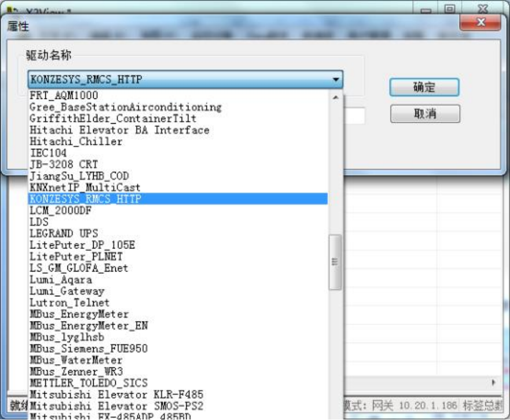Pick Hitachi Elevator BA Interface entry

(177, 130)
